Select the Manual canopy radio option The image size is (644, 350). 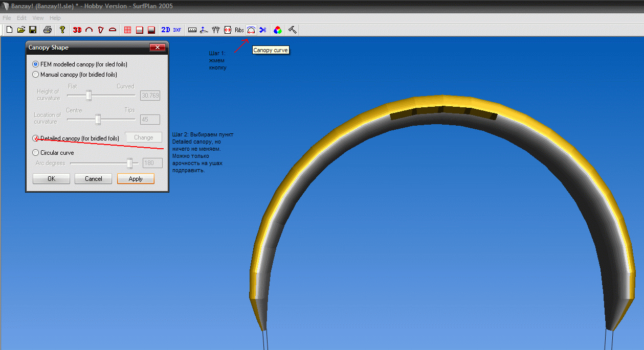(x=35, y=75)
